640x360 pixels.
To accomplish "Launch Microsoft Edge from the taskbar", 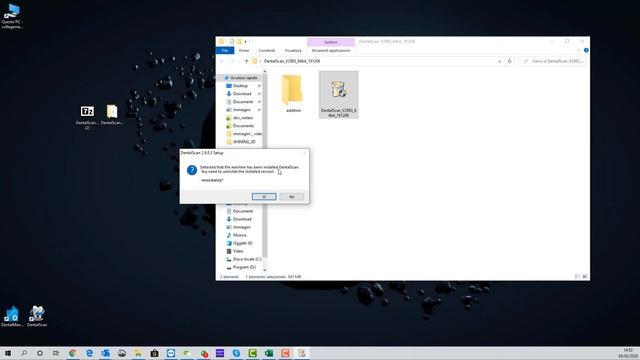I will (x=89, y=353).
